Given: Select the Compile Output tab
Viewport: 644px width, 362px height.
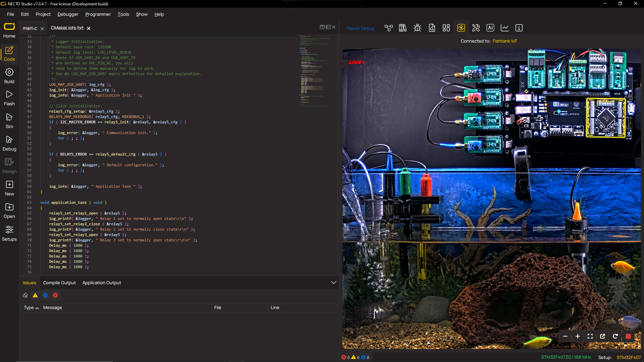Looking at the screenshot, I should pos(59,283).
